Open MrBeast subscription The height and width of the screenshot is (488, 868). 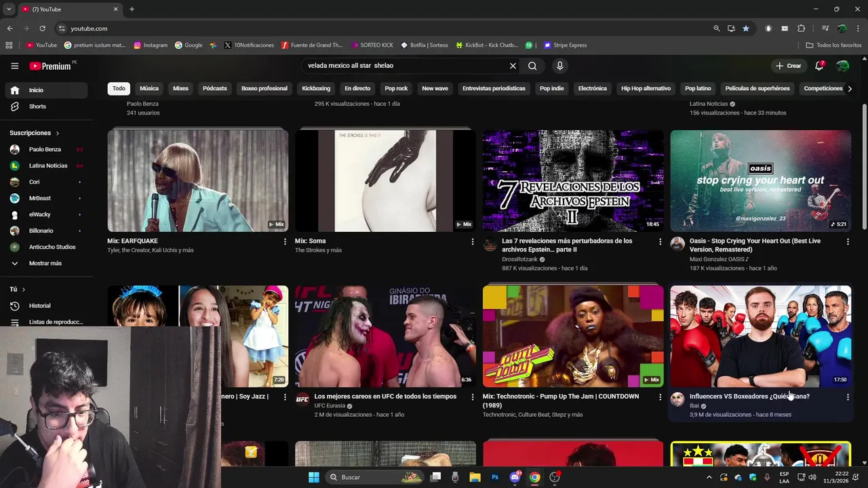pos(46,198)
